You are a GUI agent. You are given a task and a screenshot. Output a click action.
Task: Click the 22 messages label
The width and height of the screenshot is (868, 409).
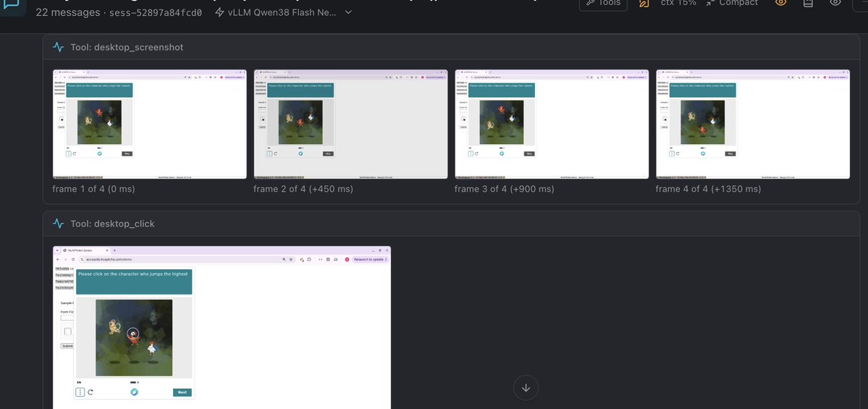[68, 12]
